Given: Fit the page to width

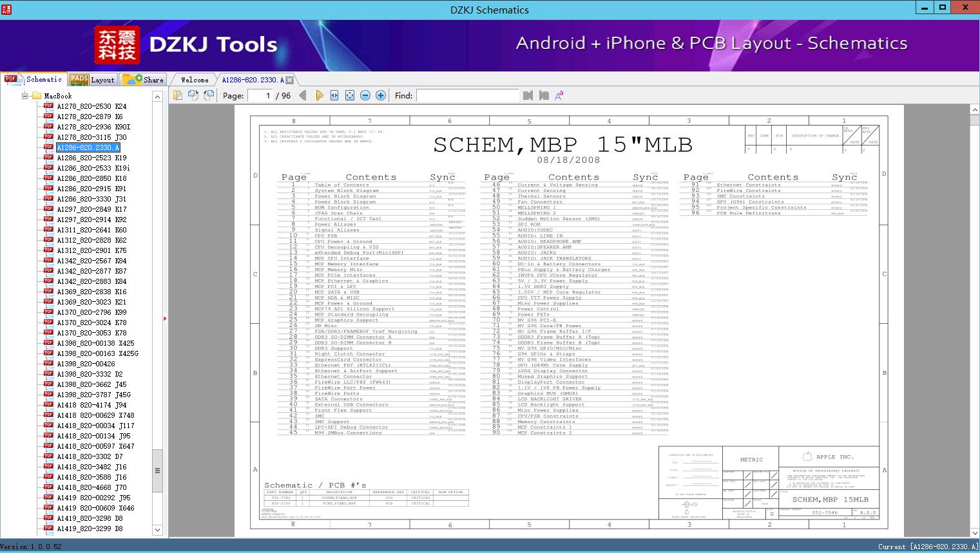Looking at the screenshot, I should [x=334, y=95].
